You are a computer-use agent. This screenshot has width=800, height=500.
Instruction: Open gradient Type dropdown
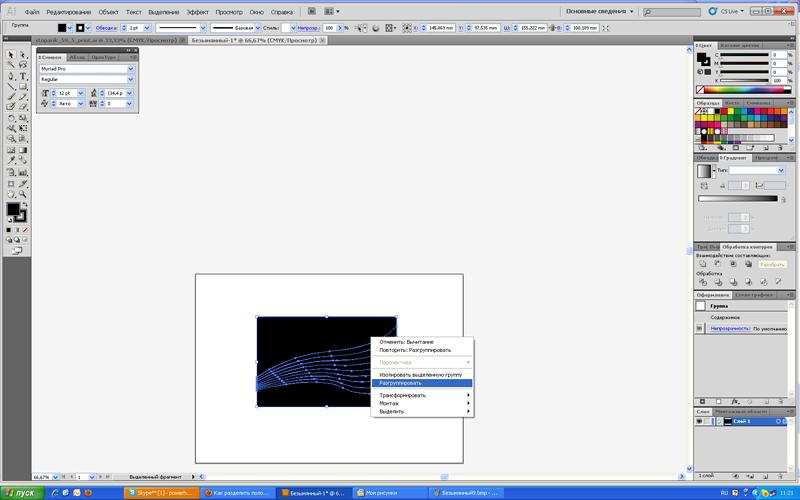[x=781, y=170]
